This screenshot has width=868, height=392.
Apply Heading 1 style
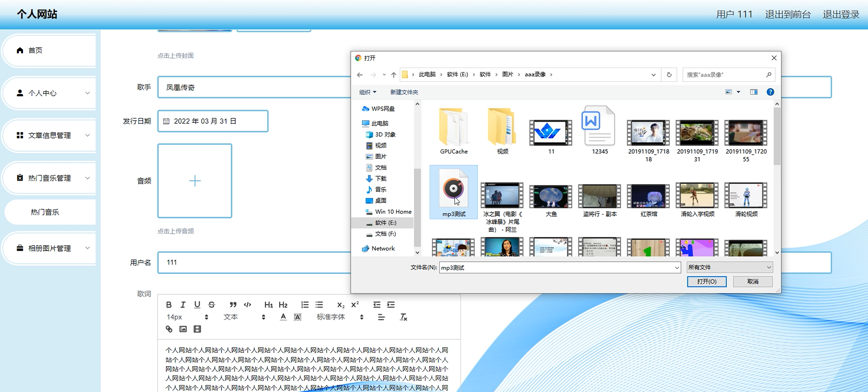click(x=269, y=305)
